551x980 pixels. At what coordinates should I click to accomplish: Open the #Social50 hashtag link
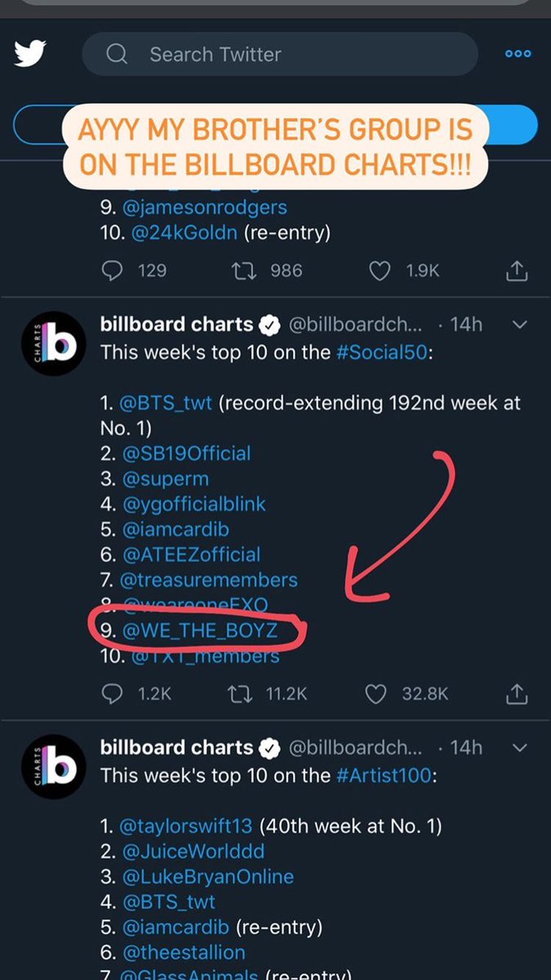click(380, 354)
